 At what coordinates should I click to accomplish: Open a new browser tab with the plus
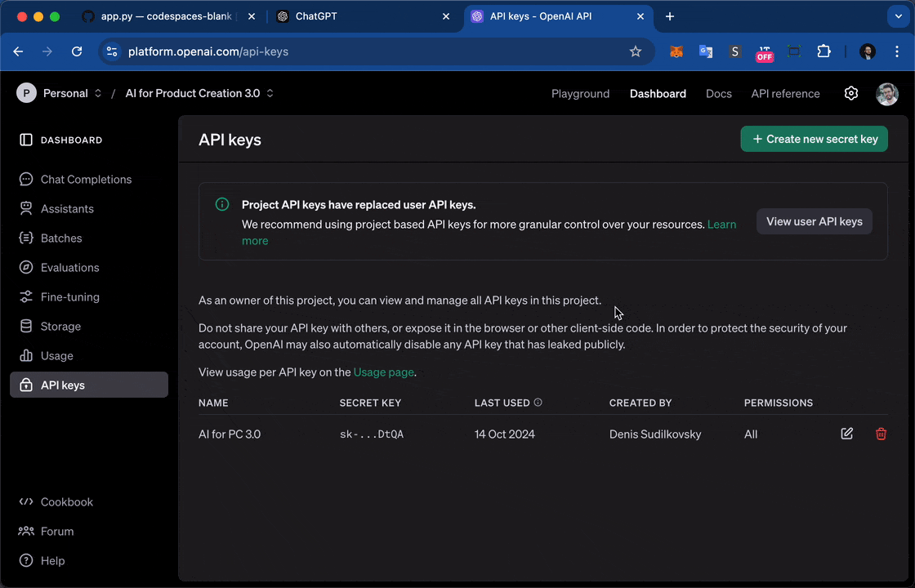pos(670,16)
